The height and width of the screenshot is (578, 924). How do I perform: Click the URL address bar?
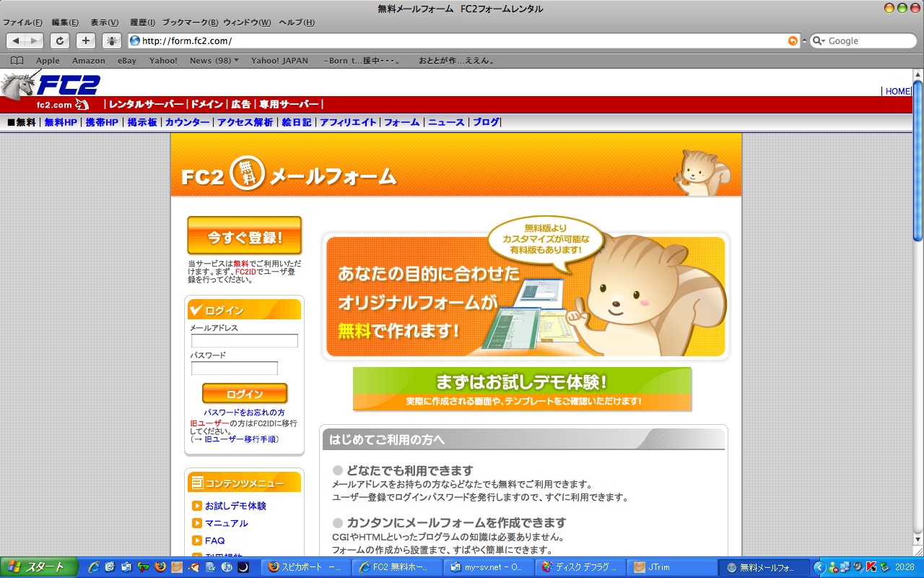463,41
